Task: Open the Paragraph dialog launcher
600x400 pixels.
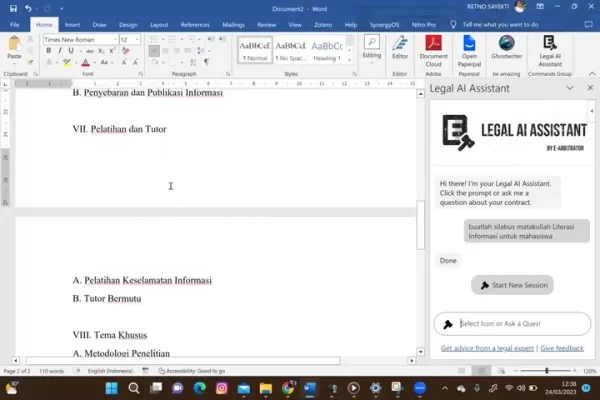Action: click(x=228, y=74)
